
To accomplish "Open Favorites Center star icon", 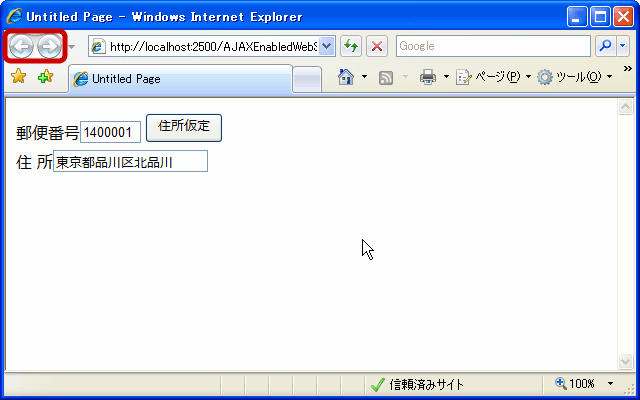I will 19,76.
